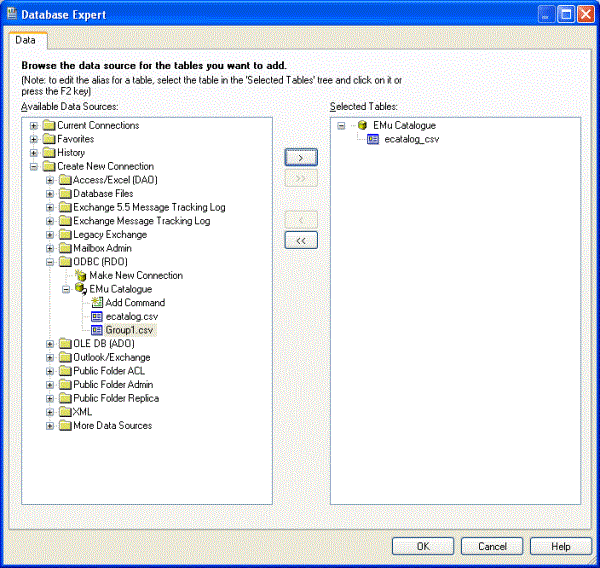Click the Group1.csv table icon
600x568 pixels.
(97, 330)
